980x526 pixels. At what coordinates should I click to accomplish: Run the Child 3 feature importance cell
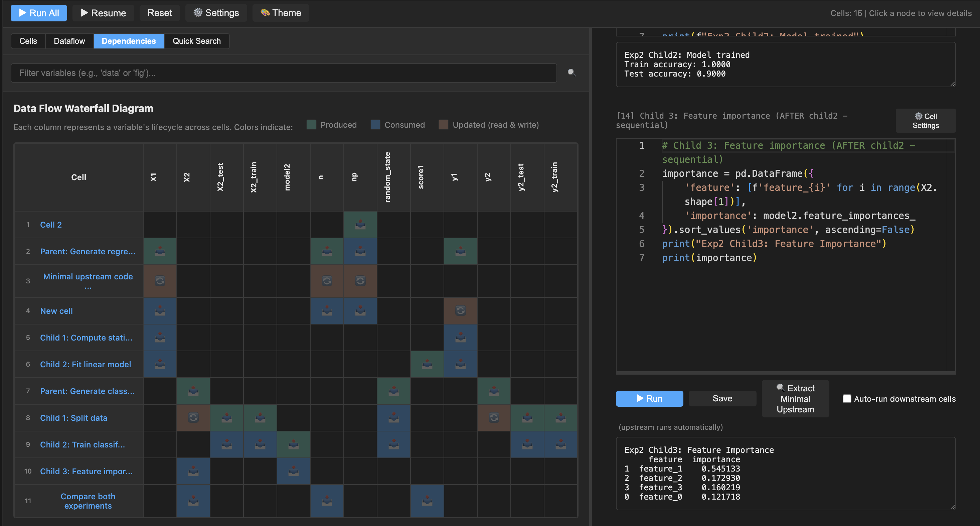(649, 398)
